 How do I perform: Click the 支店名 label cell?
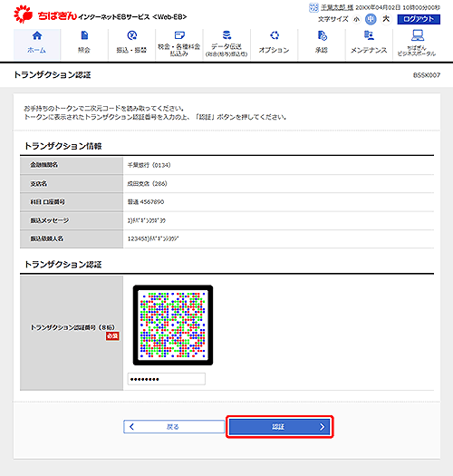[x=72, y=184]
